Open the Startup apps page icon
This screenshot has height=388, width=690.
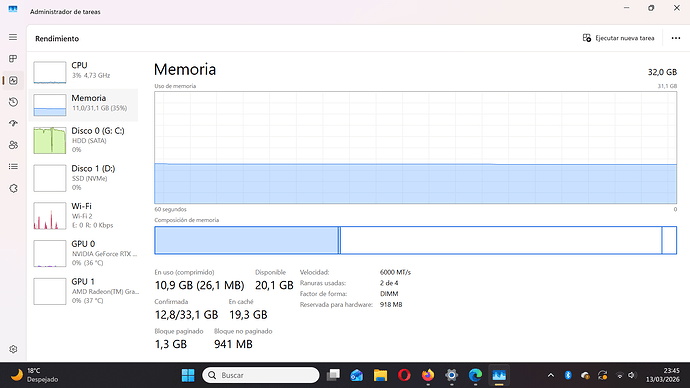13,124
